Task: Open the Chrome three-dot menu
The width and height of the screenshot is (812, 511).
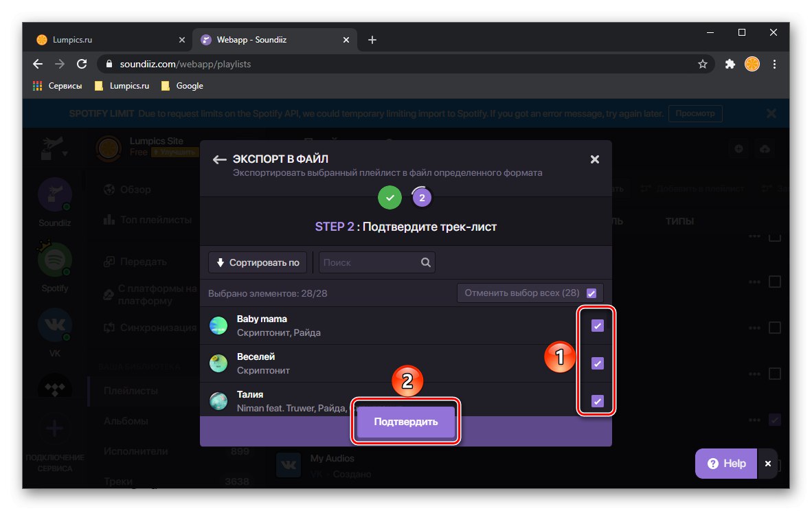Action: [774, 64]
